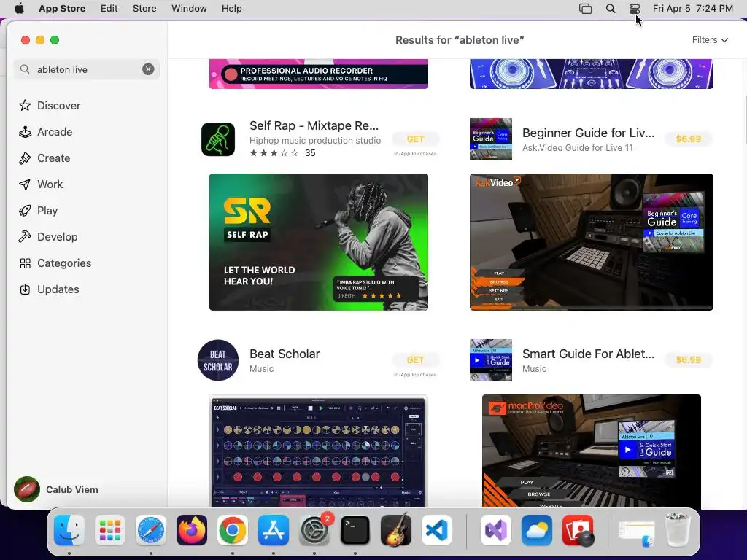Launch GarageBand from the dock
747x560 pixels.
[396, 531]
